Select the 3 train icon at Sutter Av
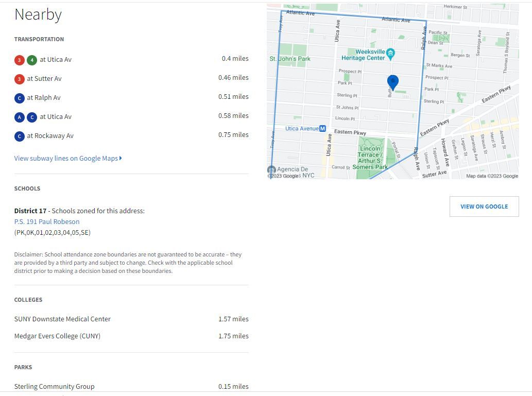The height and width of the screenshot is (396, 532). (20, 79)
